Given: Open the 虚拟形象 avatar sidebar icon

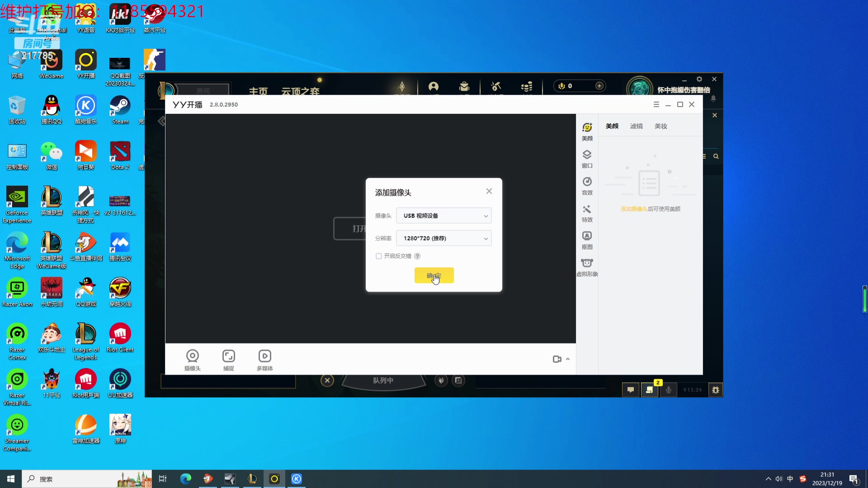Looking at the screenshot, I should point(587,267).
